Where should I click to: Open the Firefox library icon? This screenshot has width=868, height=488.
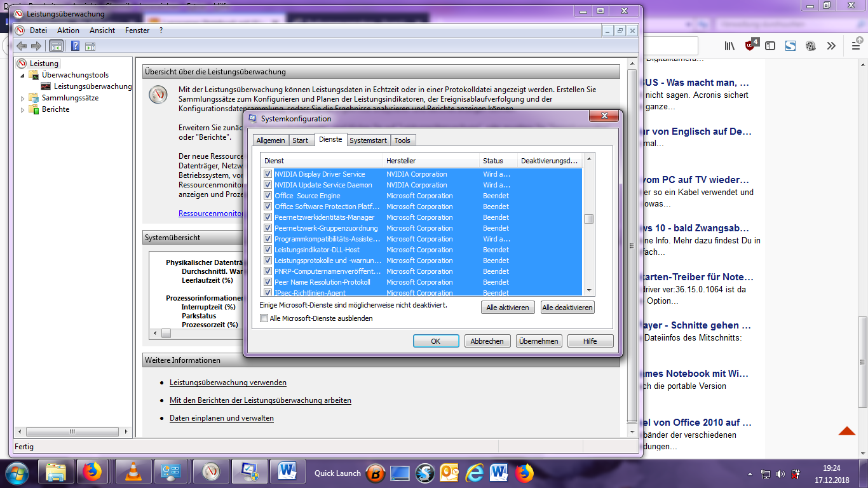point(730,46)
